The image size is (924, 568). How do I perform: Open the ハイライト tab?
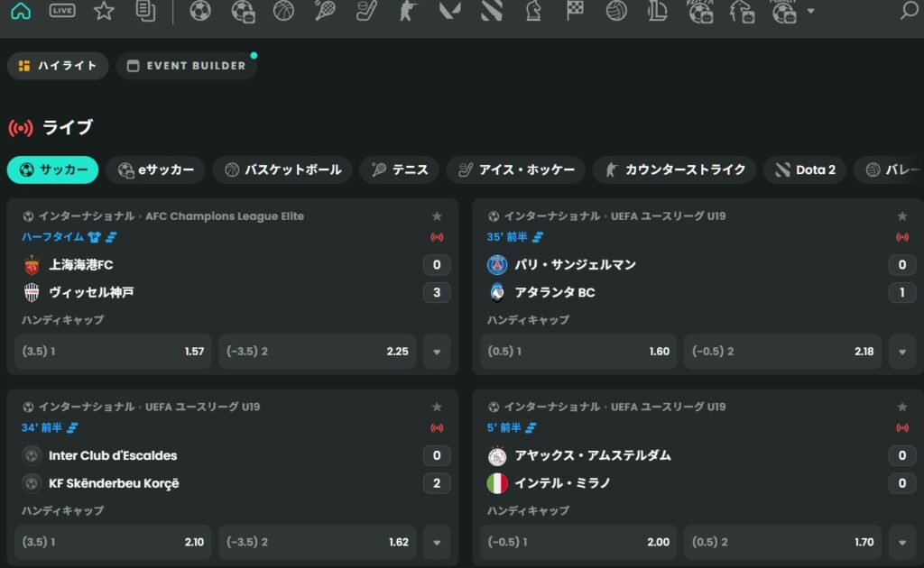(x=58, y=65)
